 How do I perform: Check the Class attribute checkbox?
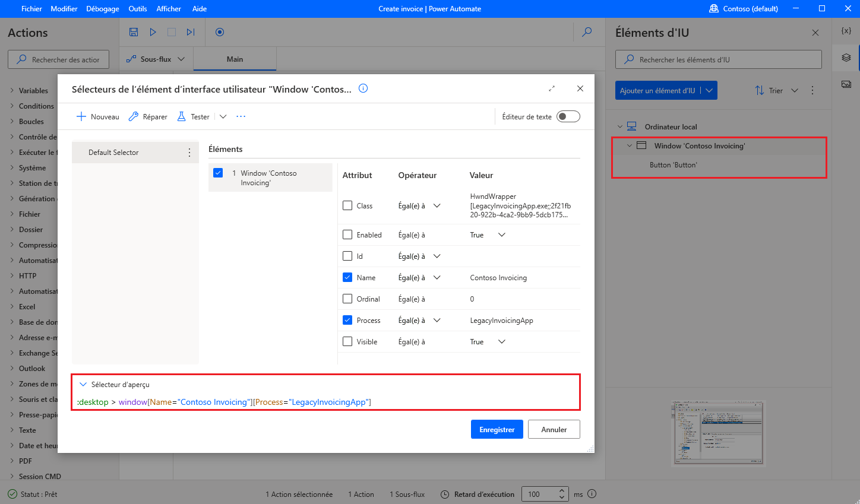347,205
